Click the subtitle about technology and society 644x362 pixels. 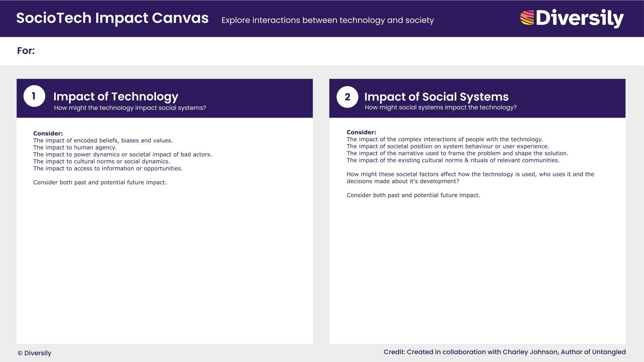click(327, 20)
